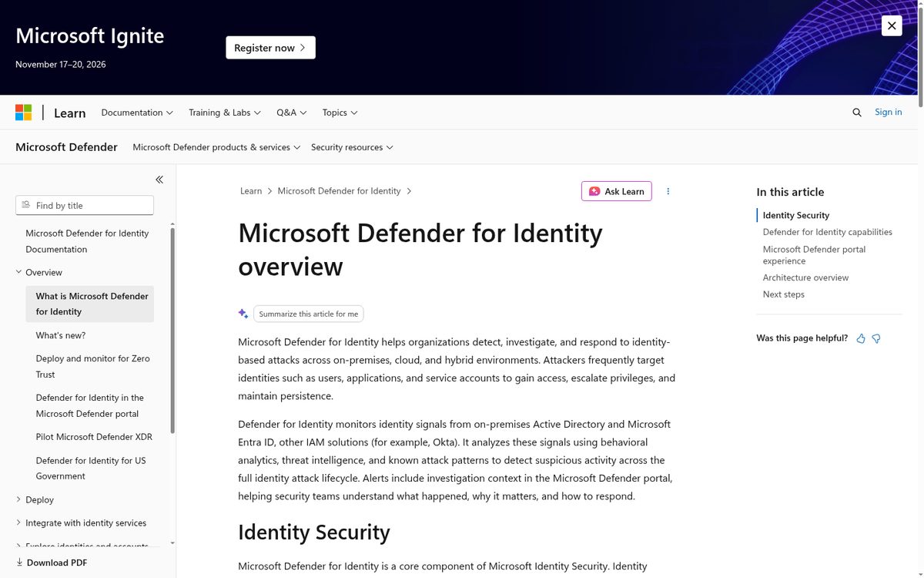
Task: Click the search magnifier icon
Action: click(x=857, y=113)
